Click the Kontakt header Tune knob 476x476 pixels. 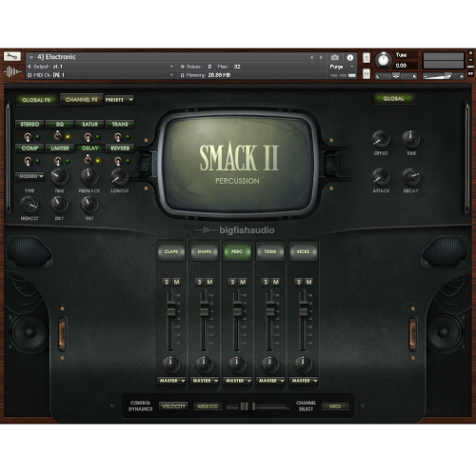(x=384, y=60)
